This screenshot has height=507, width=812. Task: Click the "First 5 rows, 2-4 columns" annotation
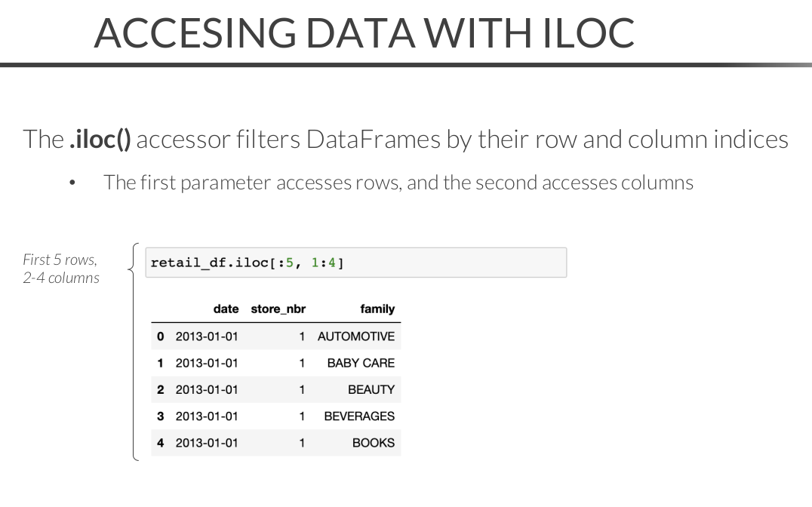60,269
